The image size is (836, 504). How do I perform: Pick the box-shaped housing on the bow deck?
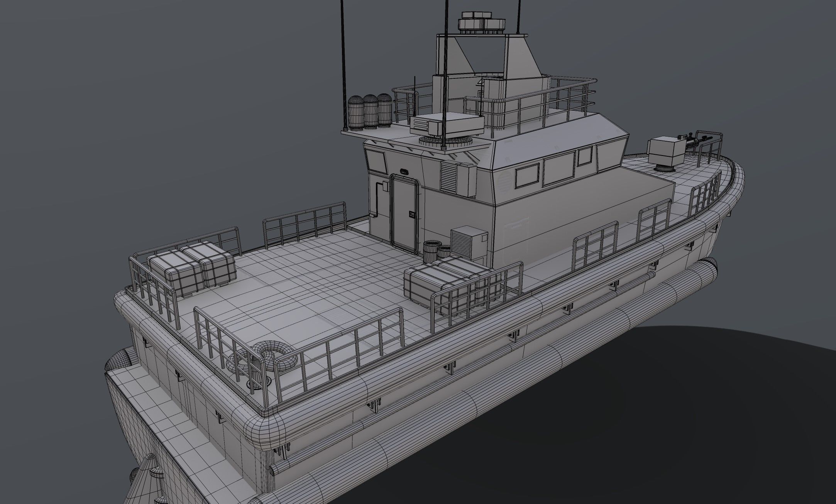pyautogui.click(x=667, y=153)
